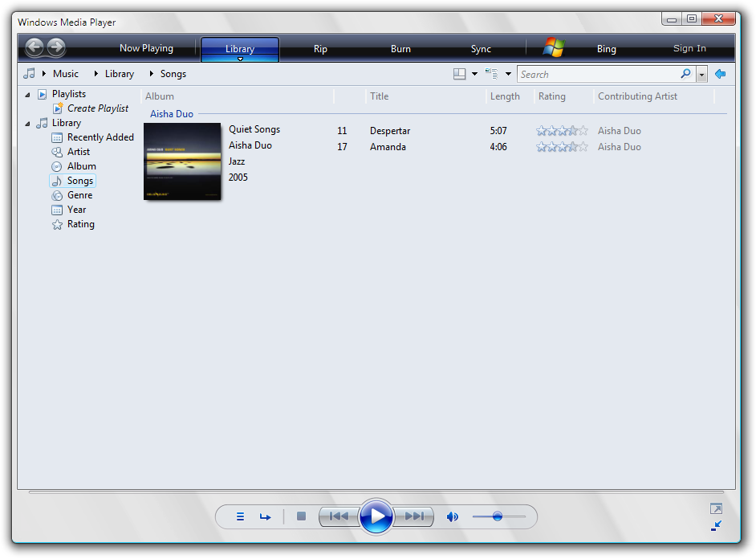
Task: Open the search options dropdown arrow
Action: point(701,74)
